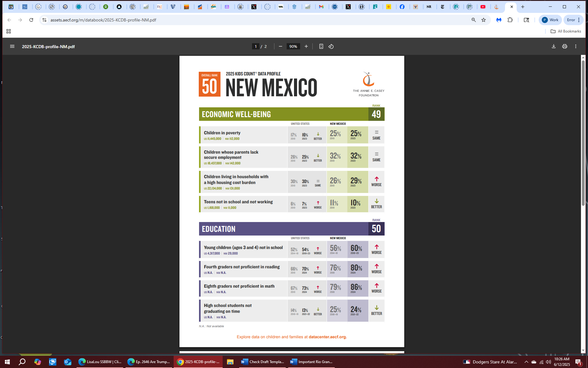Click the fit to page icon
The height and width of the screenshot is (368, 588).
tap(321, 46)
